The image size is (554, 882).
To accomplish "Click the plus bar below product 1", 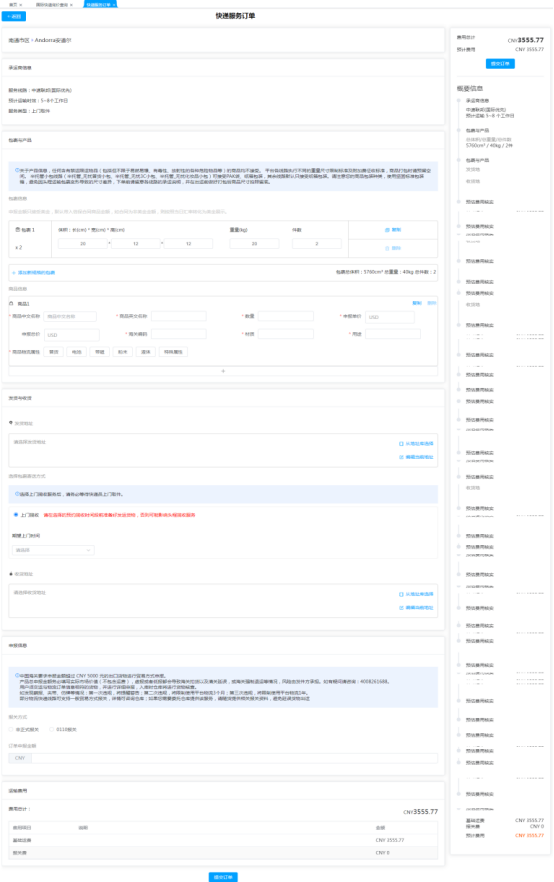I will click(x=223, y=371).
